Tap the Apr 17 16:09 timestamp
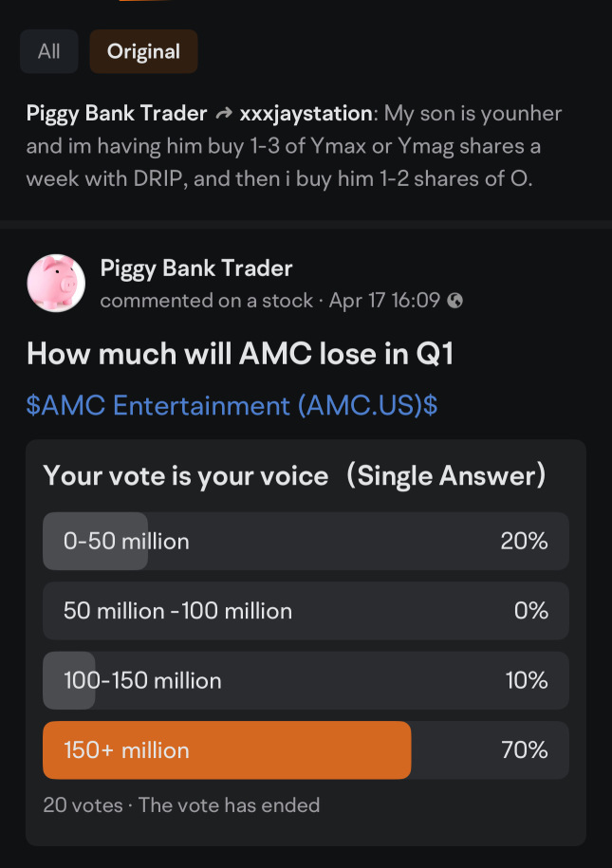This screenshot has width=612, height=868. pos(384,301)
